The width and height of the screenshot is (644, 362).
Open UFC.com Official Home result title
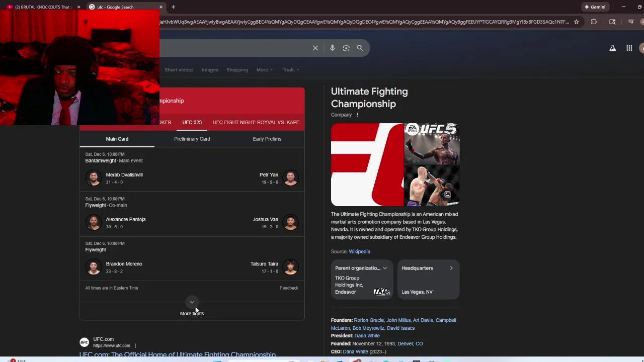[177, 355]
